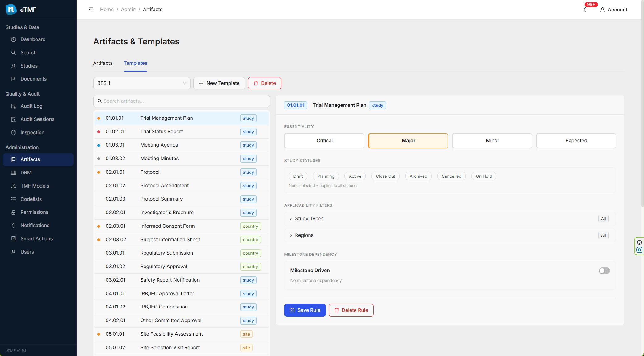Image resolution: width=644 pixels, height=356 pixels.
Task: Click the Artifacts sidebar icon
Action: coord(14,159)
